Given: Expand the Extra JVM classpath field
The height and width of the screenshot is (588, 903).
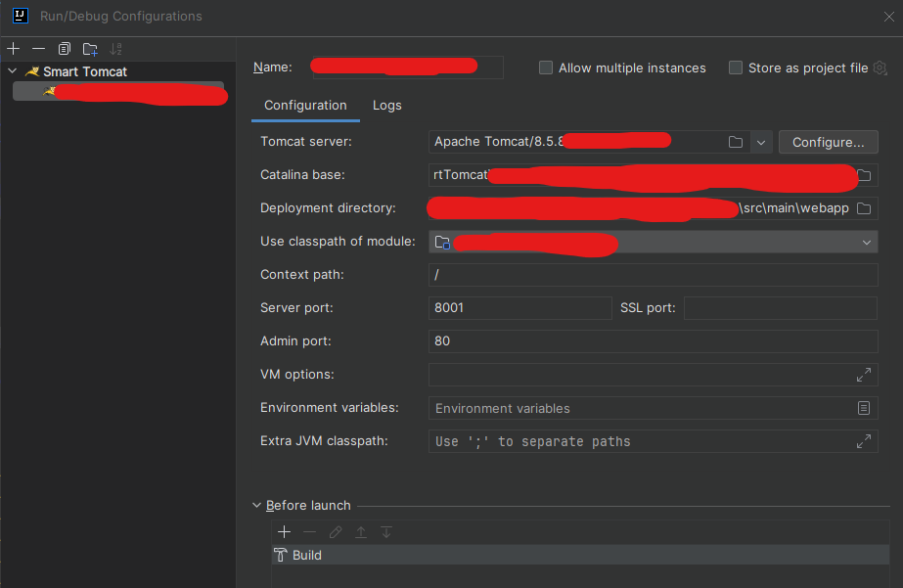Looking at the screenshot, I should [863, 441].
